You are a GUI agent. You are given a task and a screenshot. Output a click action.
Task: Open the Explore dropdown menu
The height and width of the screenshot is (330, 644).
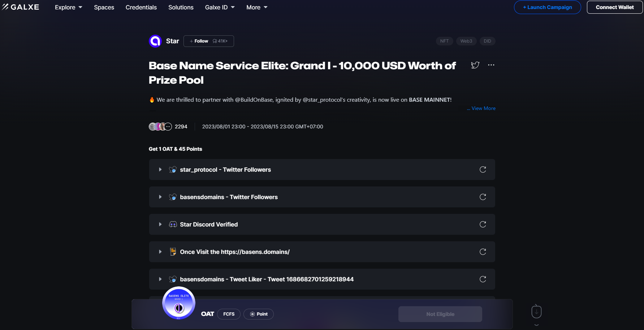69,7
